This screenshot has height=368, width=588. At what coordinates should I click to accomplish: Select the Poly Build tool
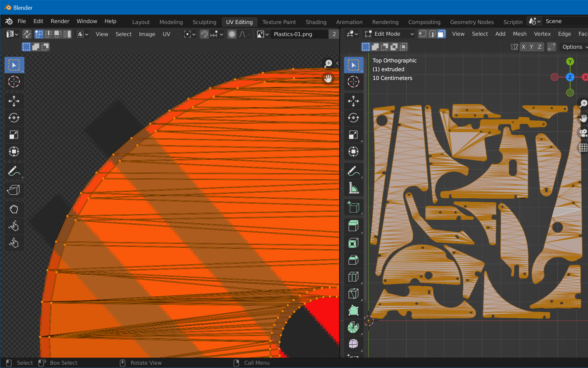[353, 310]
